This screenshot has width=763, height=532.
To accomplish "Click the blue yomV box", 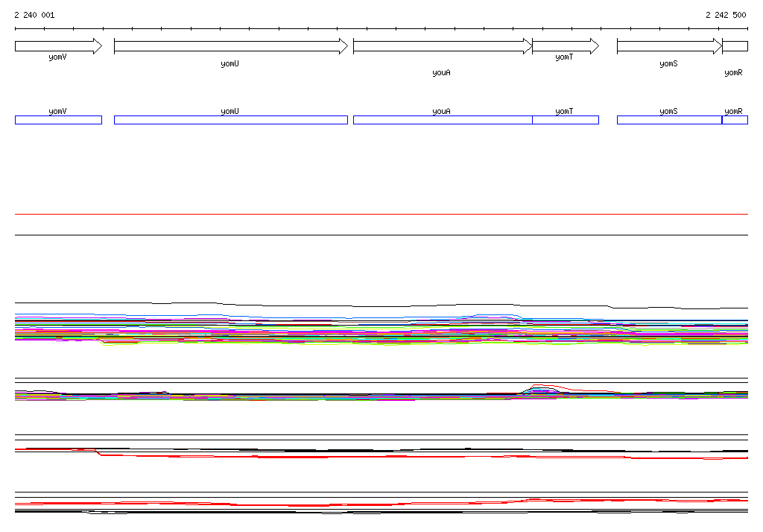I will 58,120.
